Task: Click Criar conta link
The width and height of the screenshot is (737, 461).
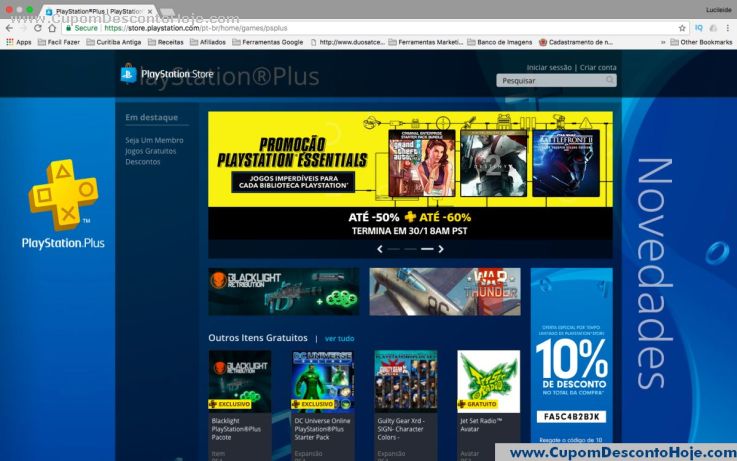Action: [x=598, y=68]
